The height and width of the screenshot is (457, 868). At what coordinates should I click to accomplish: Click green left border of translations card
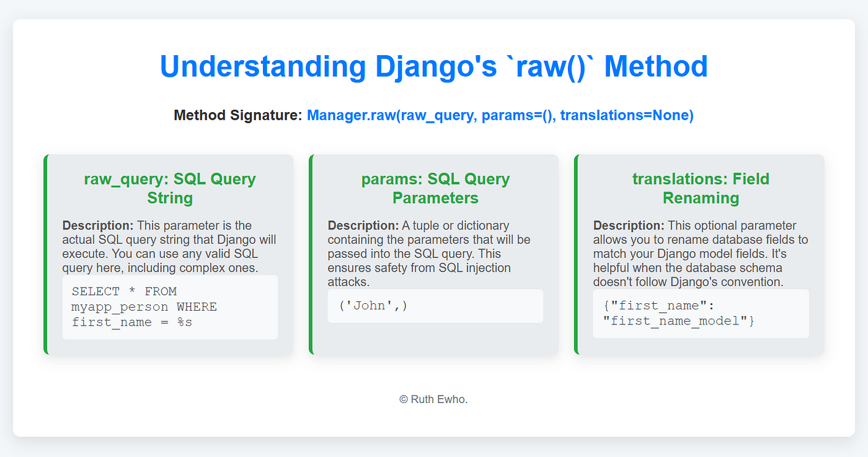tap(576, 255)
